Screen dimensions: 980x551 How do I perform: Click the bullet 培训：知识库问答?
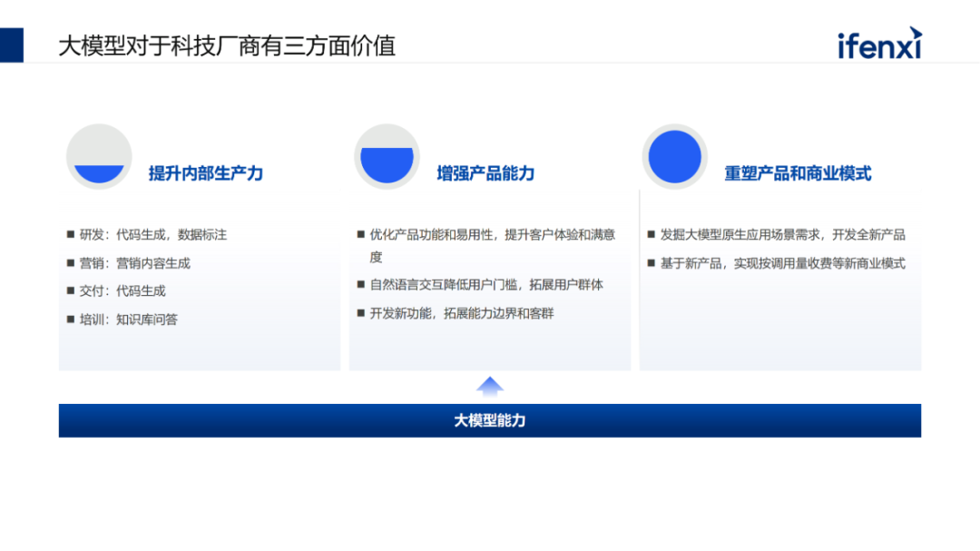122,320
